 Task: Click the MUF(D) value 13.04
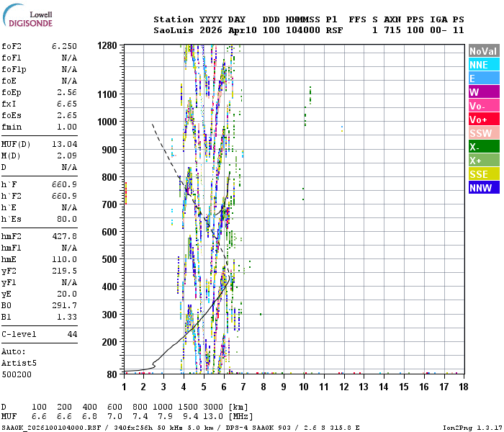(64, 144)
